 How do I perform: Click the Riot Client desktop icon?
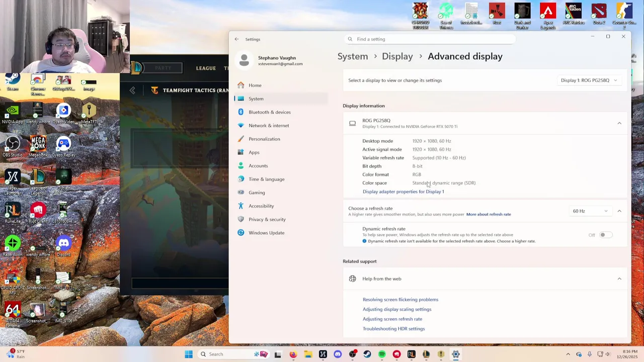coord(38,213)
